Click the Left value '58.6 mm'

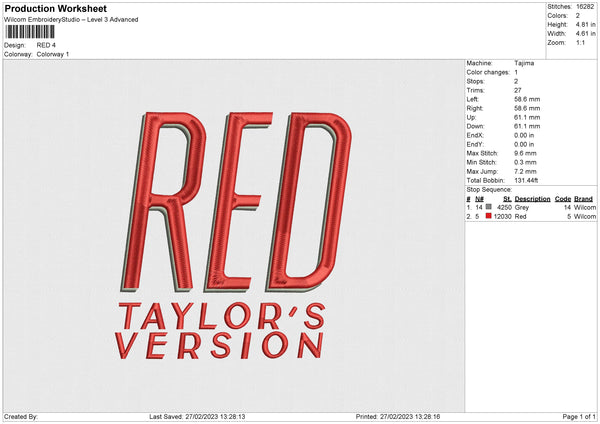(x=527, y=99)
